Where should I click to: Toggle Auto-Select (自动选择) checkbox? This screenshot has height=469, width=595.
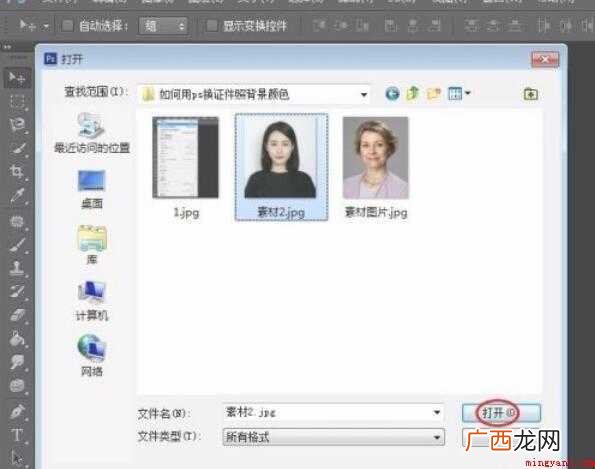[x=67, y=26]
